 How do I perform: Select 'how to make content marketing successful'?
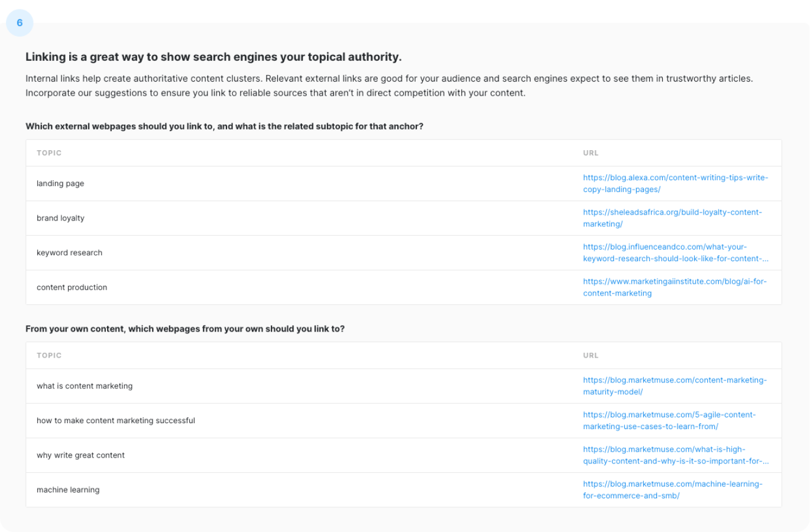(x=116, y=420)
